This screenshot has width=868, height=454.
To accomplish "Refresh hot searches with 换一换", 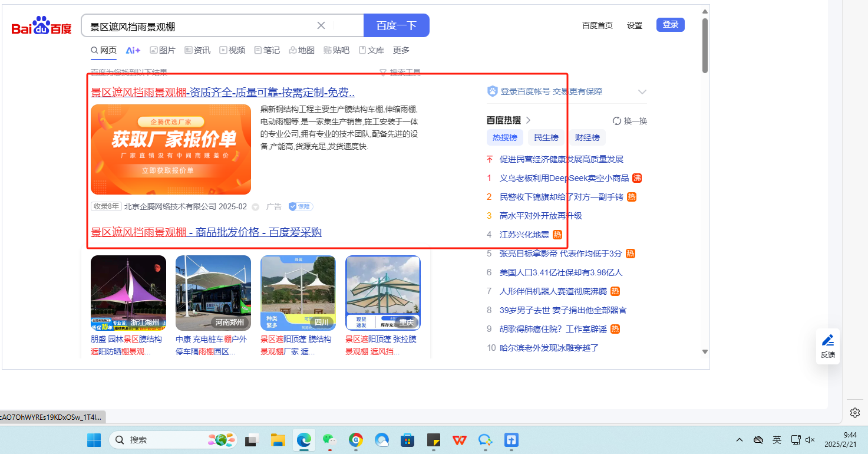I will pyautogui.click(x=630, y=121).
